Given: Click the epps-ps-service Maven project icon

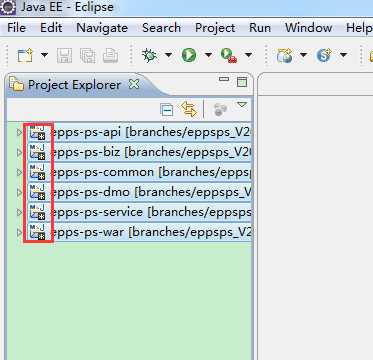Looking at the screenshot, I should 37,212.
